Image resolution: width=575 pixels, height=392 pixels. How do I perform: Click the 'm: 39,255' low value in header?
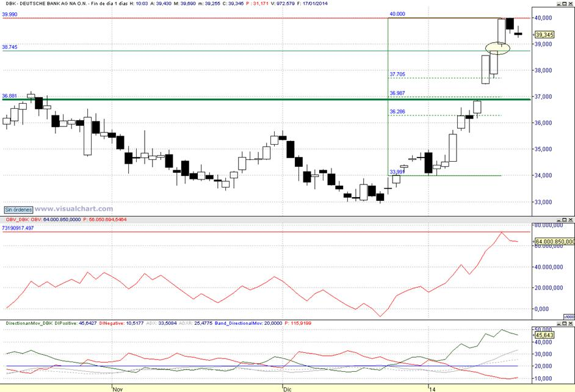209,3
